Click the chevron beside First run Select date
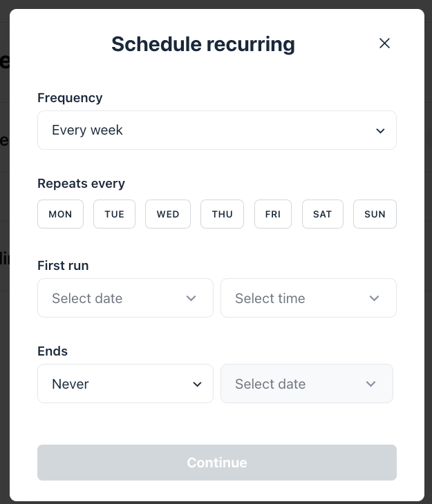Image resolution: width=432 pixels, height=504 pixels. coord(191,298)
